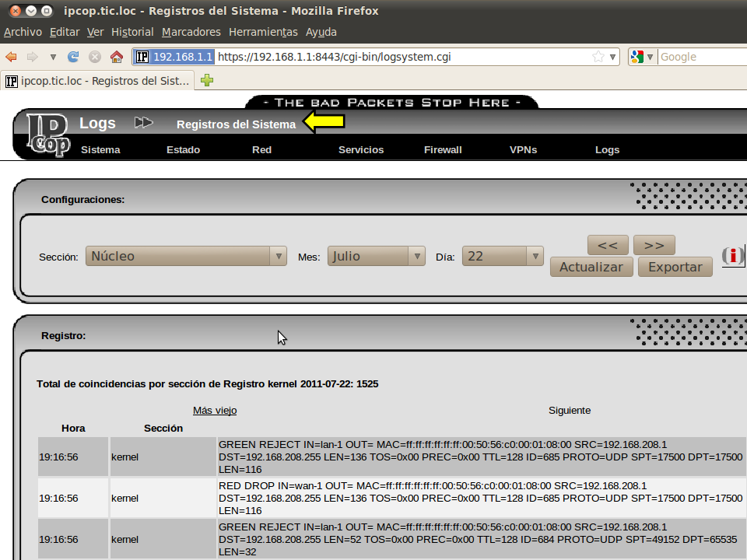Open the Firewall menu in IPCop navigation
The height and width of the screenshot is (560, 747).
point(443,149)
